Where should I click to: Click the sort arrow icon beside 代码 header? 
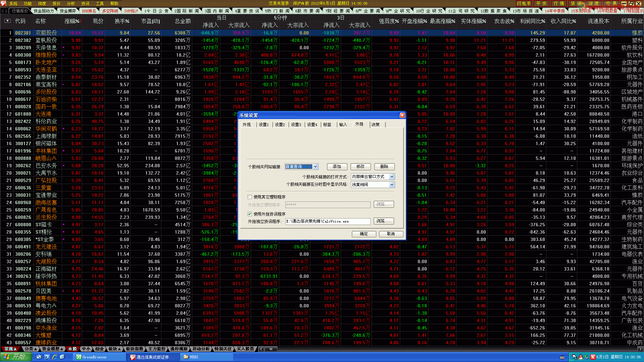tap(7, 21)
